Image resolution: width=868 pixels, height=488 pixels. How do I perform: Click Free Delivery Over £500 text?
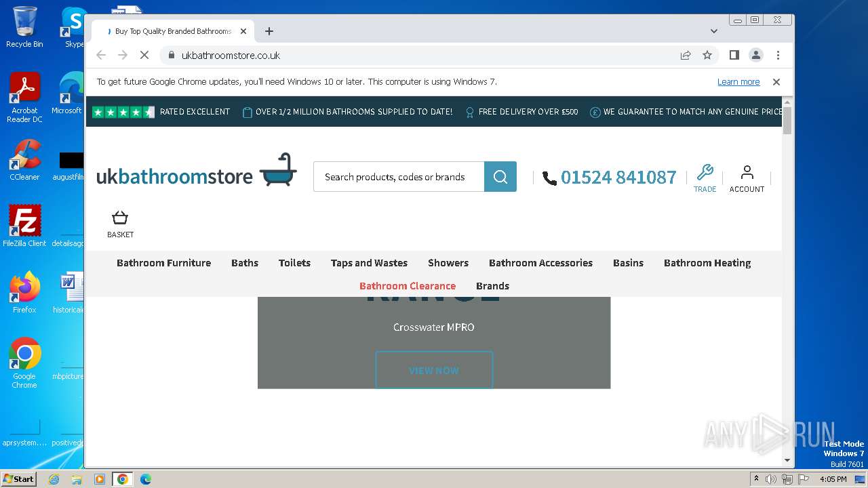tap(528, 112)
